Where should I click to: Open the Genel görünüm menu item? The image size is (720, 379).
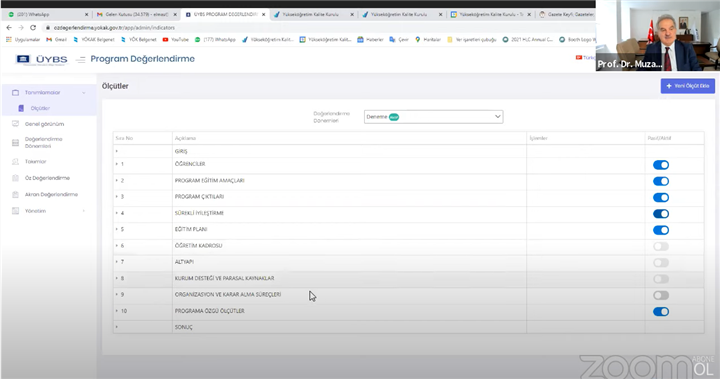[x=45, y=124]
